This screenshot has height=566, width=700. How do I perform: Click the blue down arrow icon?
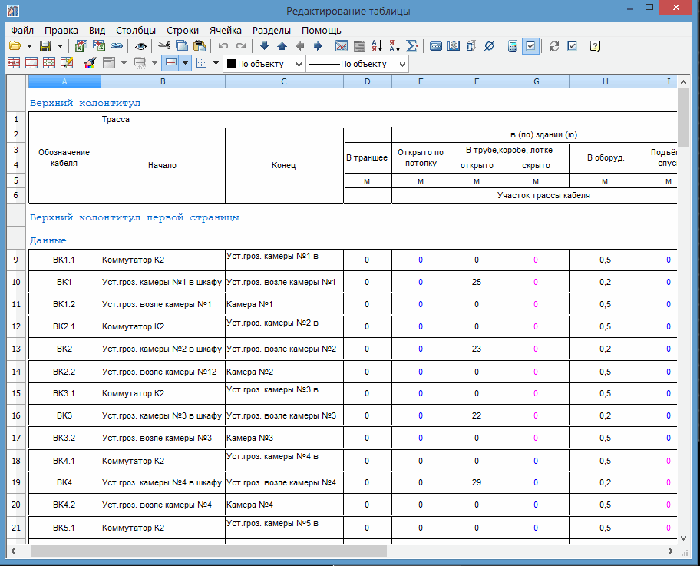(264, 46)
